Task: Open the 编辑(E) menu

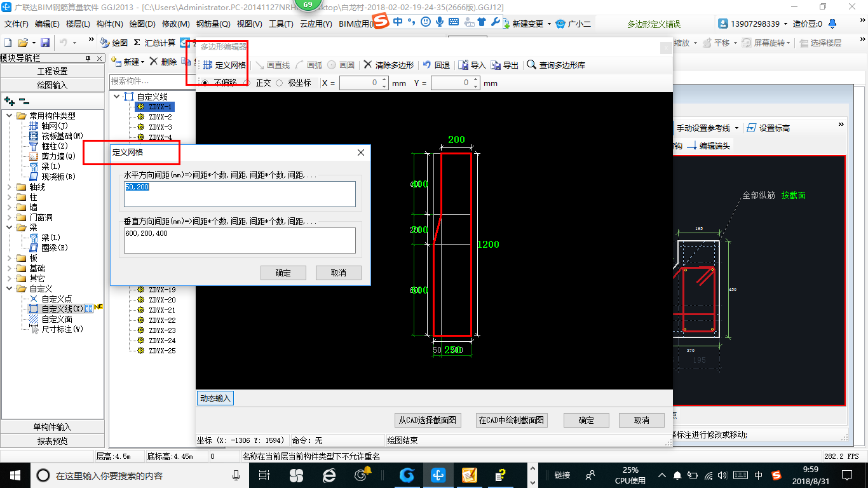Action: pos(47,24)
